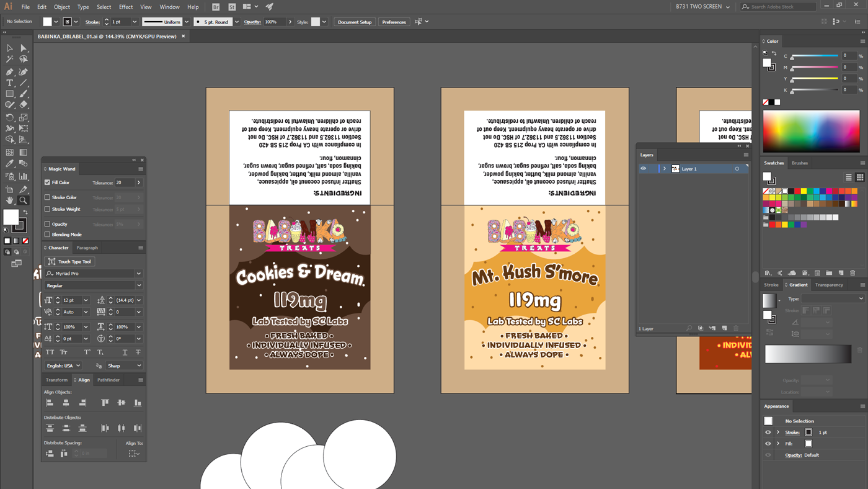Viewport: 868px width, 489px height.
Task: Enable Blending Mode checkbox
Action: [x=47, y=235]
